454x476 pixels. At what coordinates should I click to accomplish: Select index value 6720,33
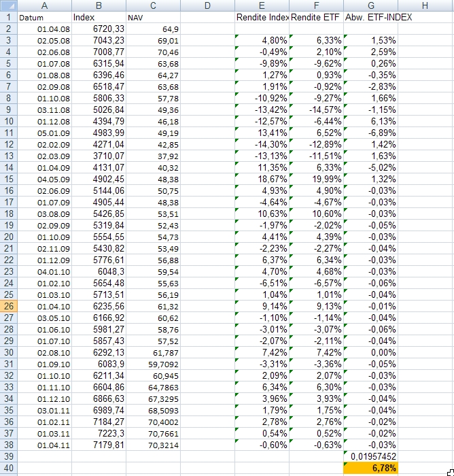[x=99, y=29]
